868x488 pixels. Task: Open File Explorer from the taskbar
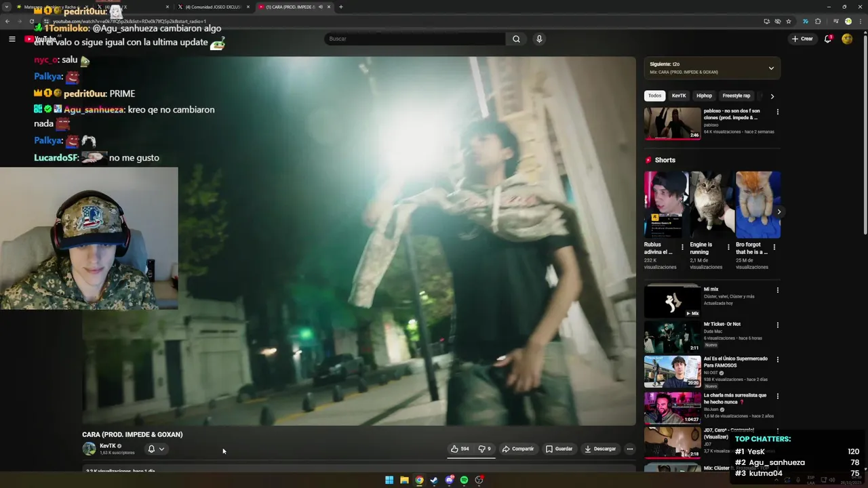[x=404, y=480]
